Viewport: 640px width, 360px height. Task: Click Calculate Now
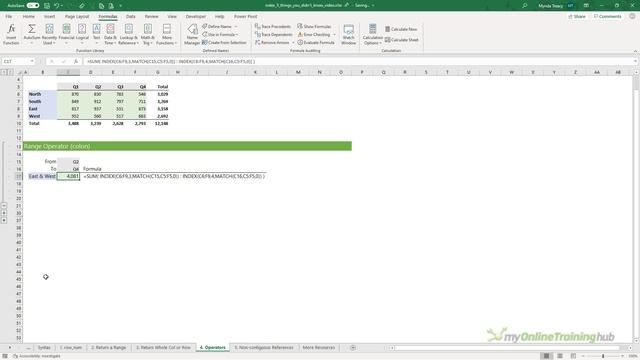tap(401, 29)
